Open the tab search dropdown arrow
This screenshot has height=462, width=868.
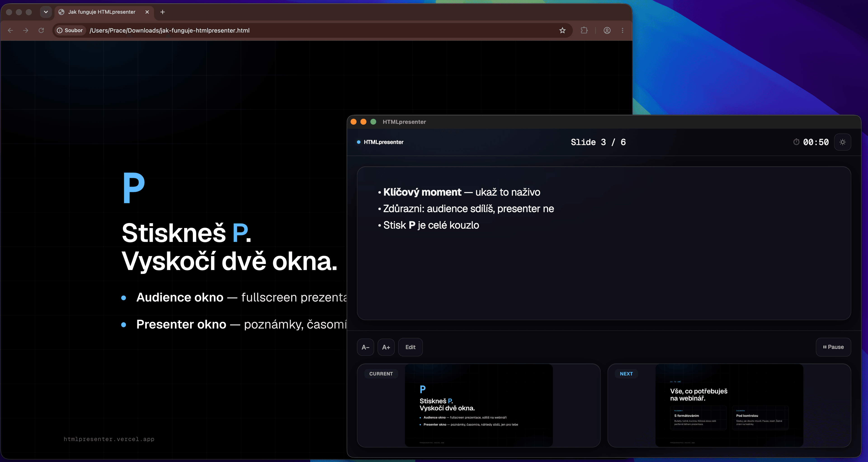click(46, 12)
